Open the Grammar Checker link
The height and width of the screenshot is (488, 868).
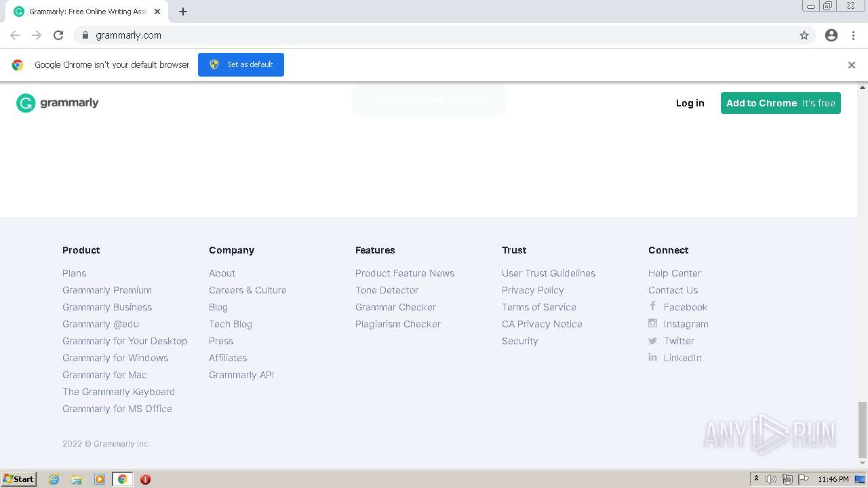(395, 307)
